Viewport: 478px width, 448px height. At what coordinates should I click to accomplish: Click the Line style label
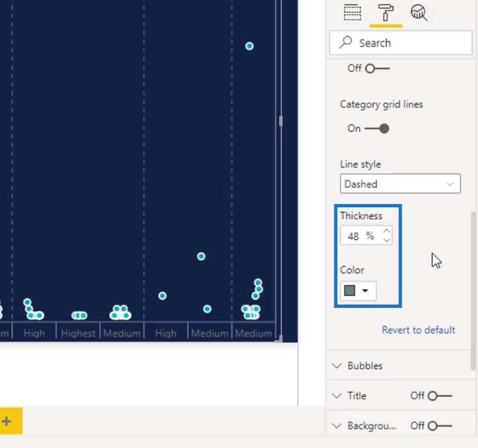(x=360, y=164)
